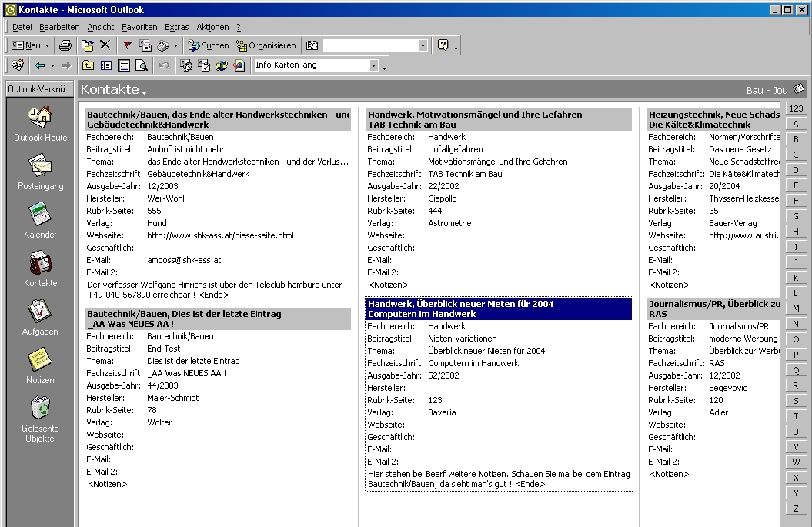Flag a contact with the red flag icon

[126, 45]
